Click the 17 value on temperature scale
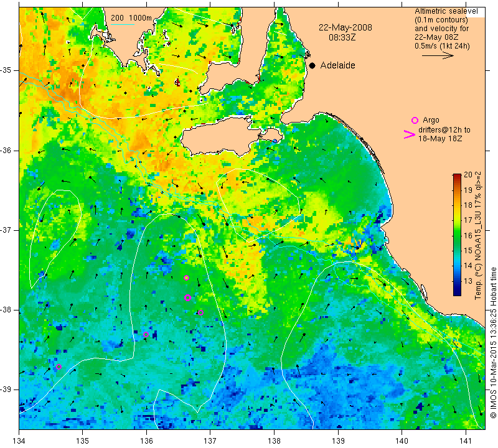Screen dimensions: 498x448 [x=468, y=220]
